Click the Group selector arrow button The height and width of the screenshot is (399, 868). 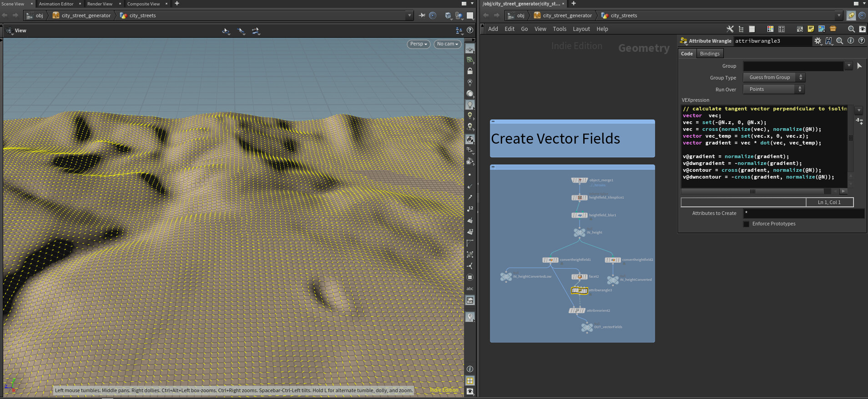(859, 66)
